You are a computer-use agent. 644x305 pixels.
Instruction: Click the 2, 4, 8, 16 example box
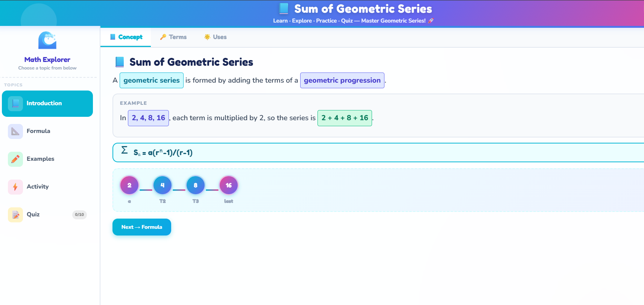click(148, 118)
